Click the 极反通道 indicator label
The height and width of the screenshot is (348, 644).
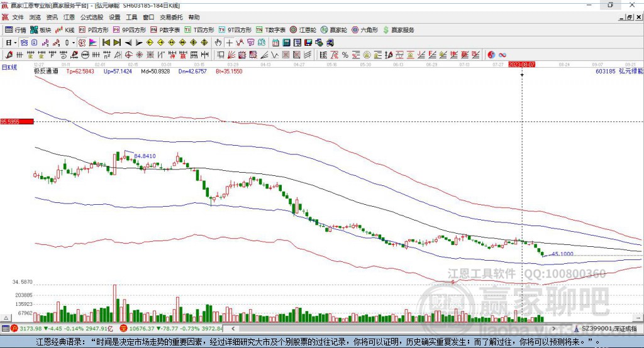click(x=46, y=71)
